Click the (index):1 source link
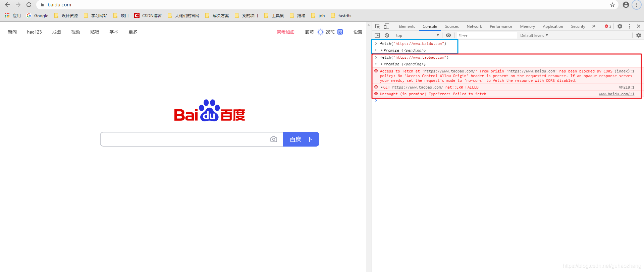The image size is (644, 272). tap(624, 71)
